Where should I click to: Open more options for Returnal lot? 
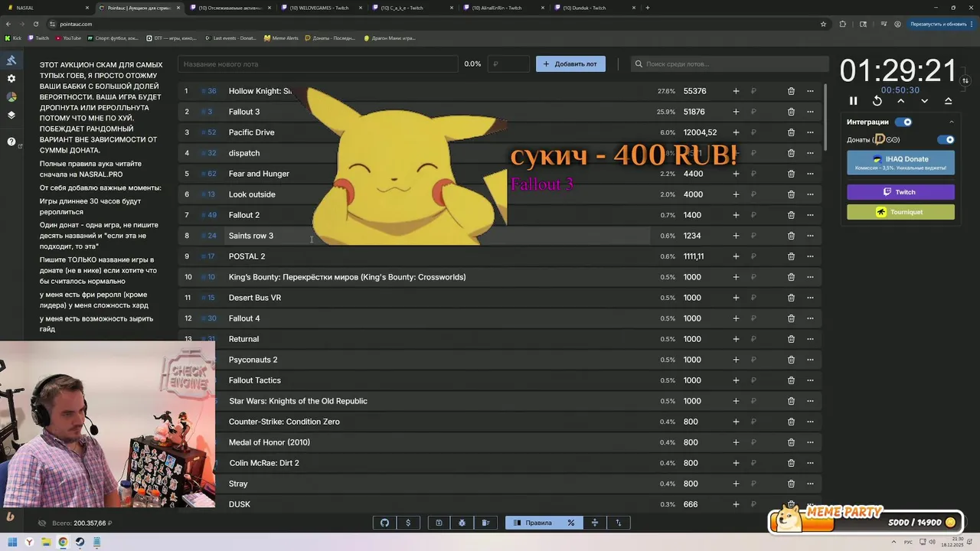(x=810, y=339)
